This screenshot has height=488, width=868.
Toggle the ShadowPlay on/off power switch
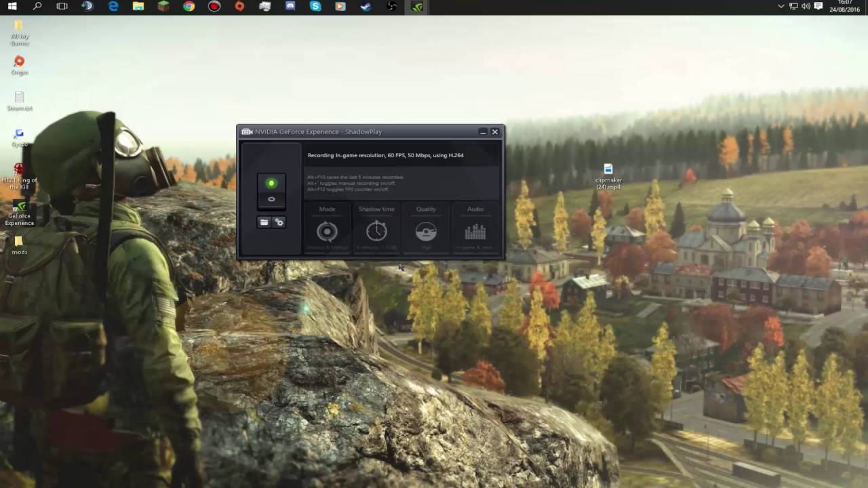[x=271, y=191]
